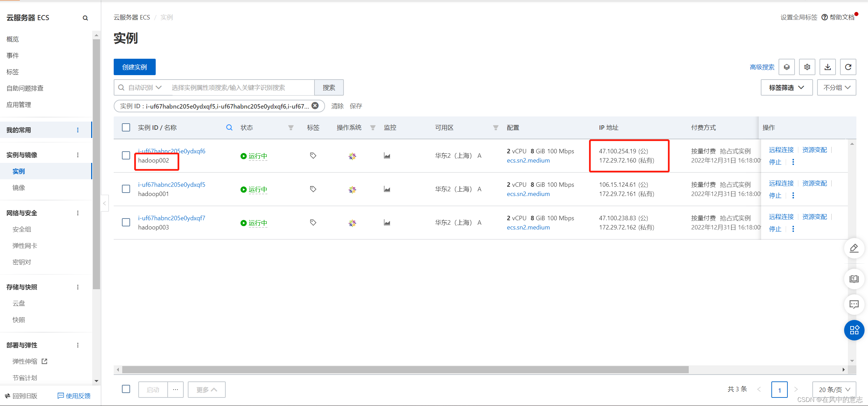Collapse the sidebar with the arrow handle

(105, 203)
